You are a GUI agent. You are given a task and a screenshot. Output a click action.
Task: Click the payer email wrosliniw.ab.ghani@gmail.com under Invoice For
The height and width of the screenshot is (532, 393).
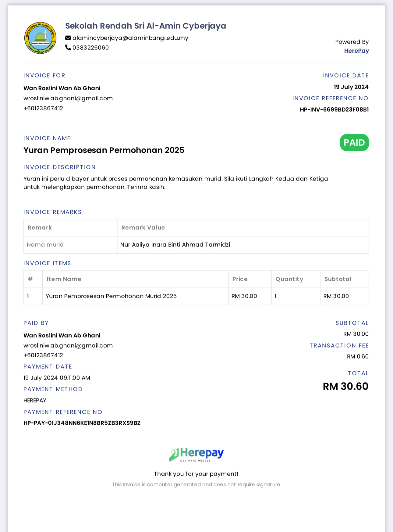[x=68, y=98]
